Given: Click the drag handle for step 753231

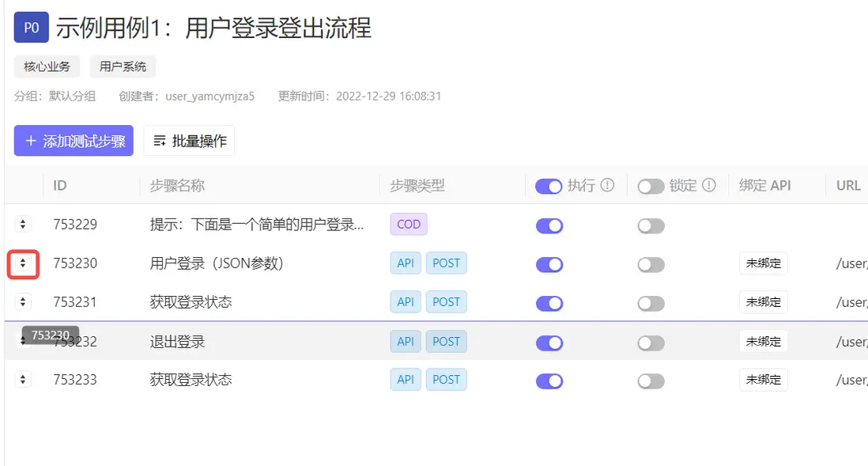Looking at the screenshot, I should [x=23, y=302].
